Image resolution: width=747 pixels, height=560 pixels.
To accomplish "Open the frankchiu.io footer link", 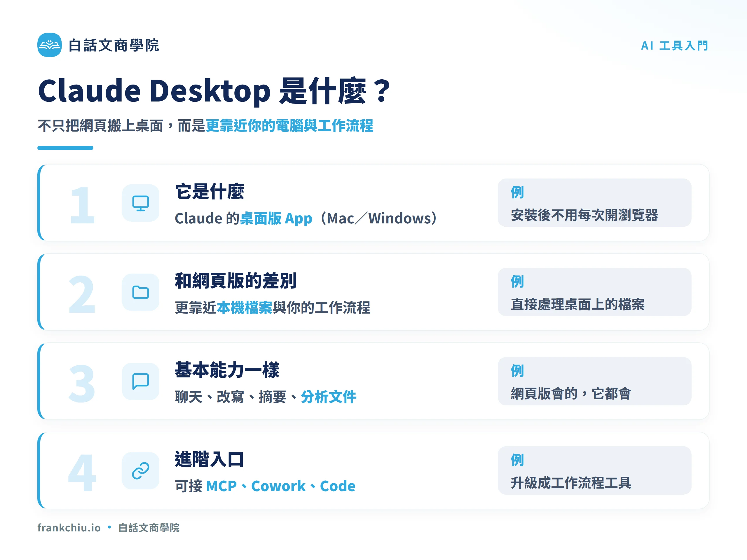I will (x=69, y=528).
